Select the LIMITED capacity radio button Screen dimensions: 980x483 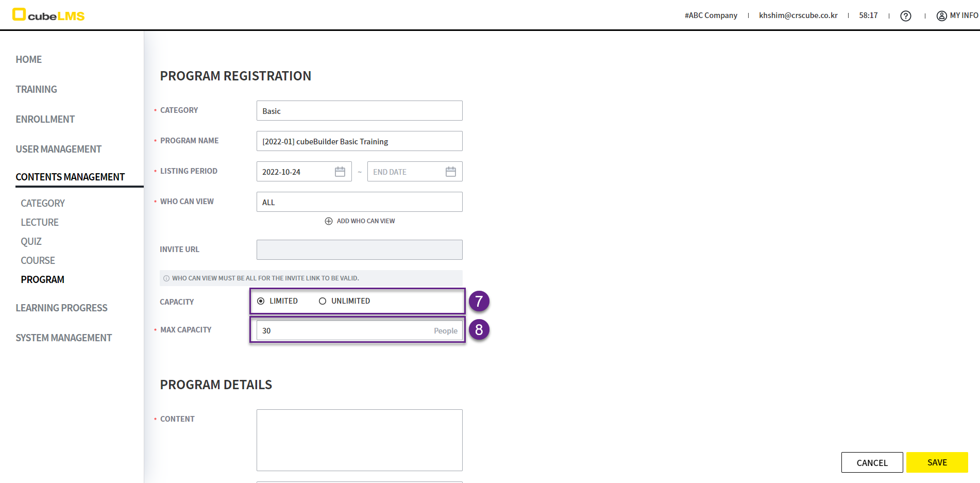coord(261,301)
